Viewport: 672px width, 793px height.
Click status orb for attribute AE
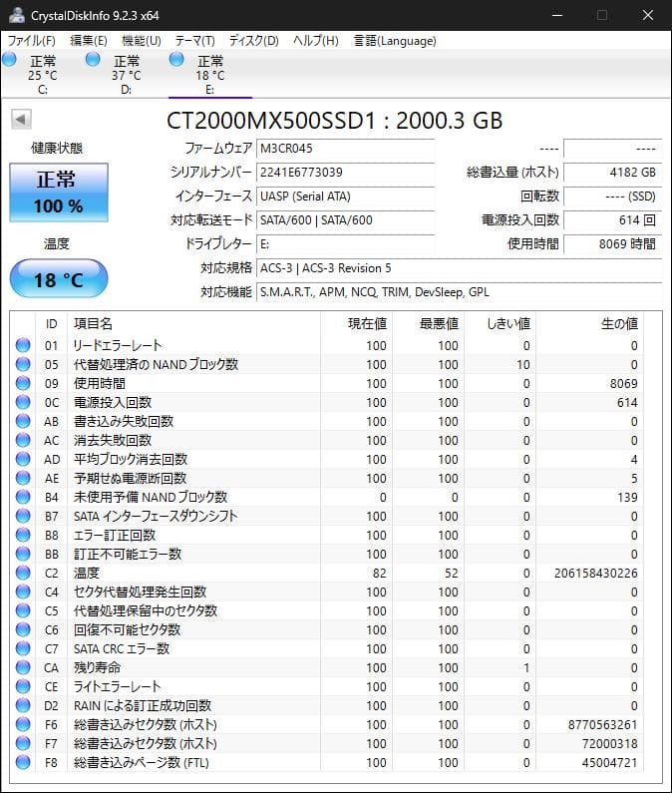pyautogui.click(x=23, y=478)
